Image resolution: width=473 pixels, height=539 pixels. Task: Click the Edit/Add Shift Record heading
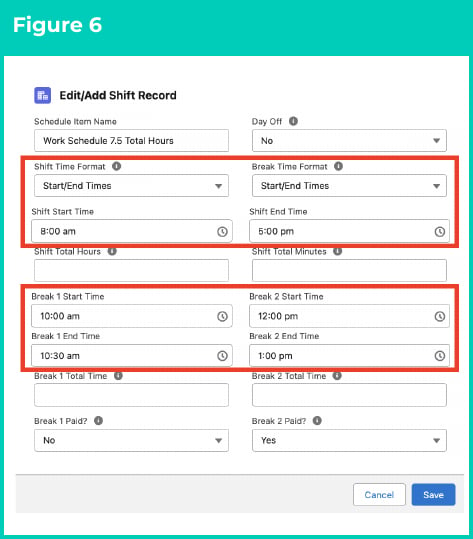118,95
